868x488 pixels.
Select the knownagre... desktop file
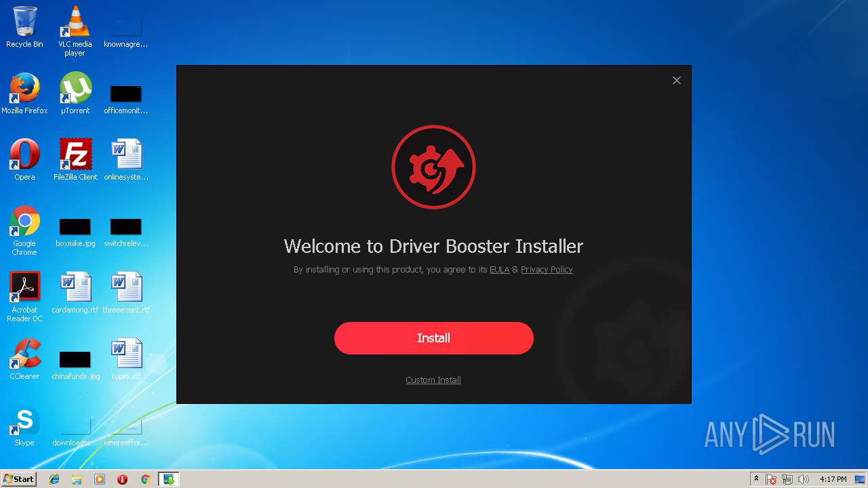click(126, 34)
